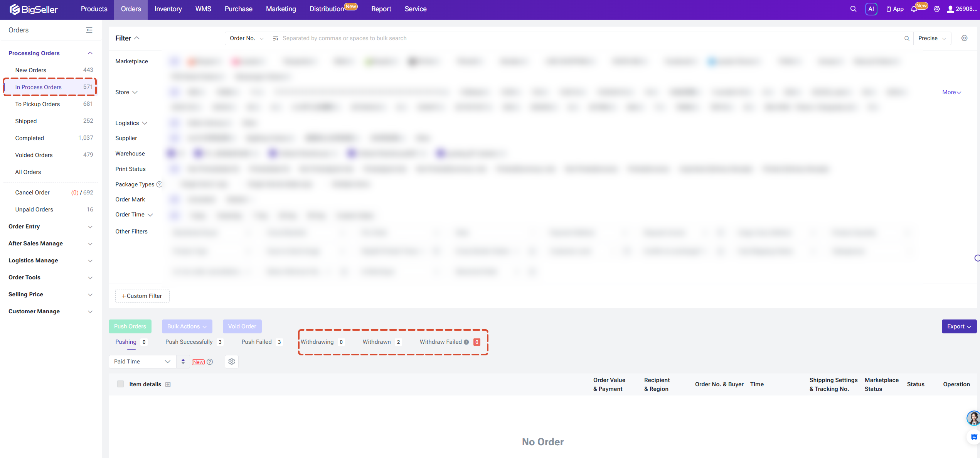This screenshot has height=458, width=980.
Task: Click the bulk search list icon
Action: 275,38
